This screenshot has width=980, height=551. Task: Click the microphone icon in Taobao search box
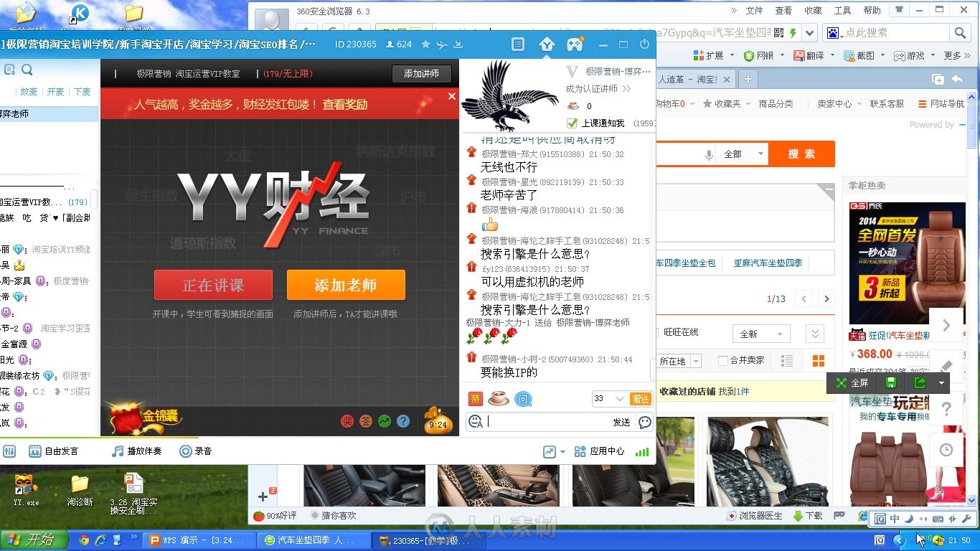click(x=709, y=154)
